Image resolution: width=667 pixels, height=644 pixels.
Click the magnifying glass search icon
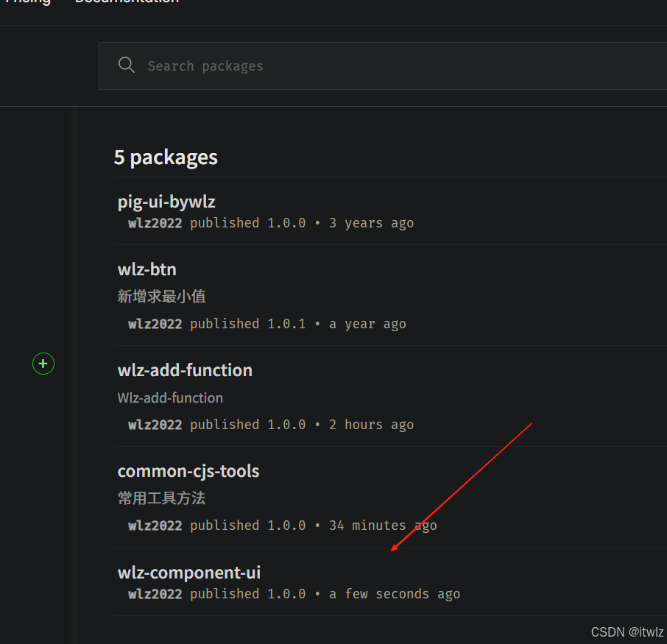click(x=127, y=66)
